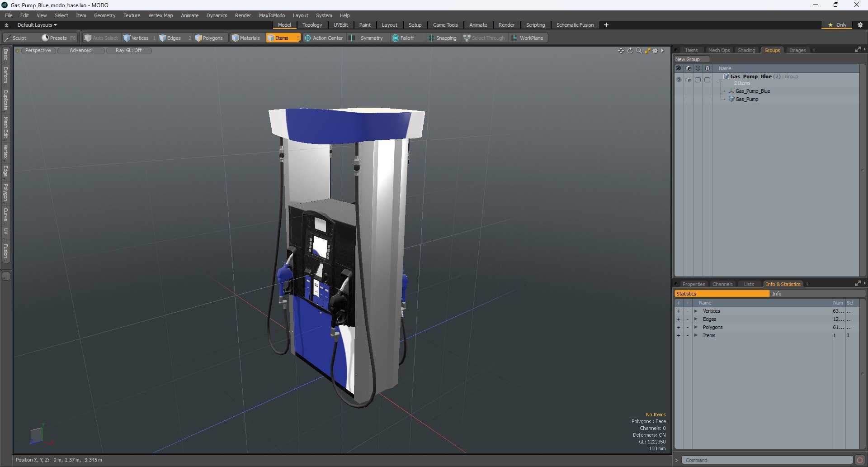The image size is (868, 467).
Task: Open the Geometry menu
Action: coord(104,15)
